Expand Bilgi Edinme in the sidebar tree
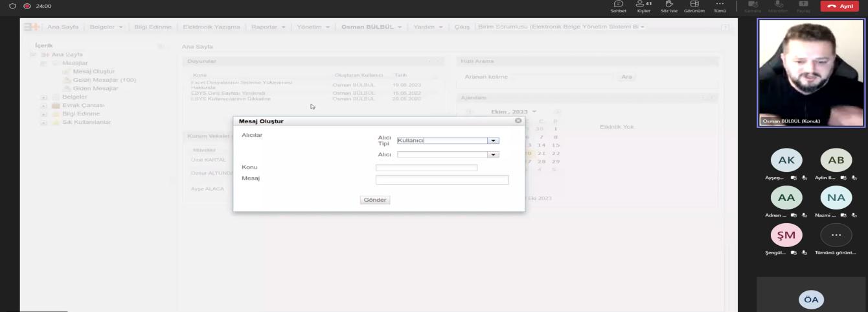The height and width of the screenshot is (312, 868). (44, 114)
